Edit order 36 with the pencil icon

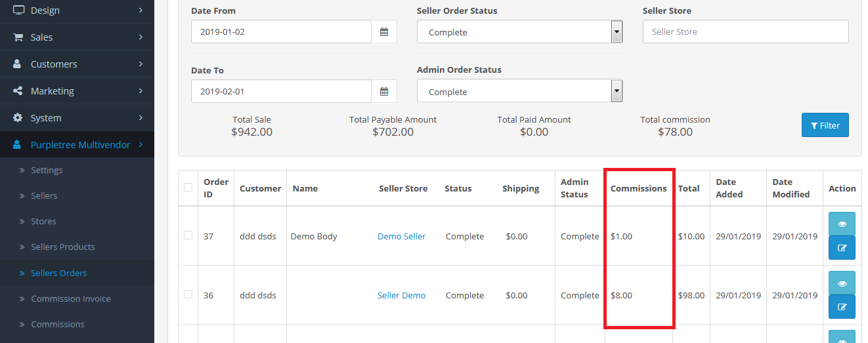pyautogui.click(x=842, y=306)
